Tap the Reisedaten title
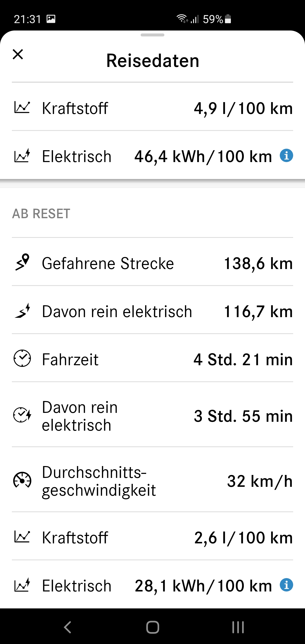This screenshot has width=305, height=644. tap(152, 61)
